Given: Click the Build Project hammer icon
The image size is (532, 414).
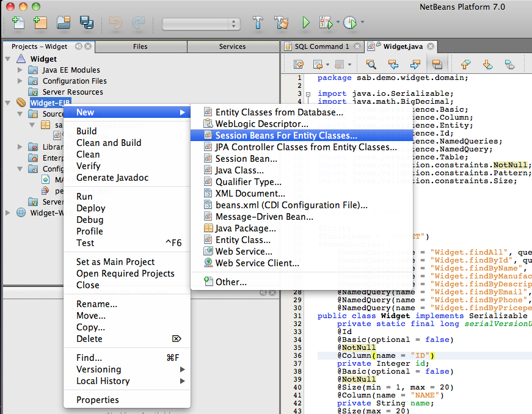Looking at the screenshot, I should 258,22.
